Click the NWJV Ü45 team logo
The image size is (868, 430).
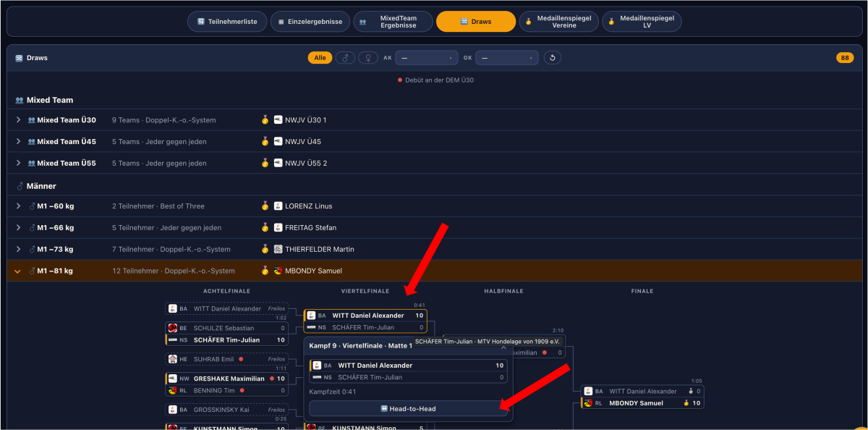[278, 142]
